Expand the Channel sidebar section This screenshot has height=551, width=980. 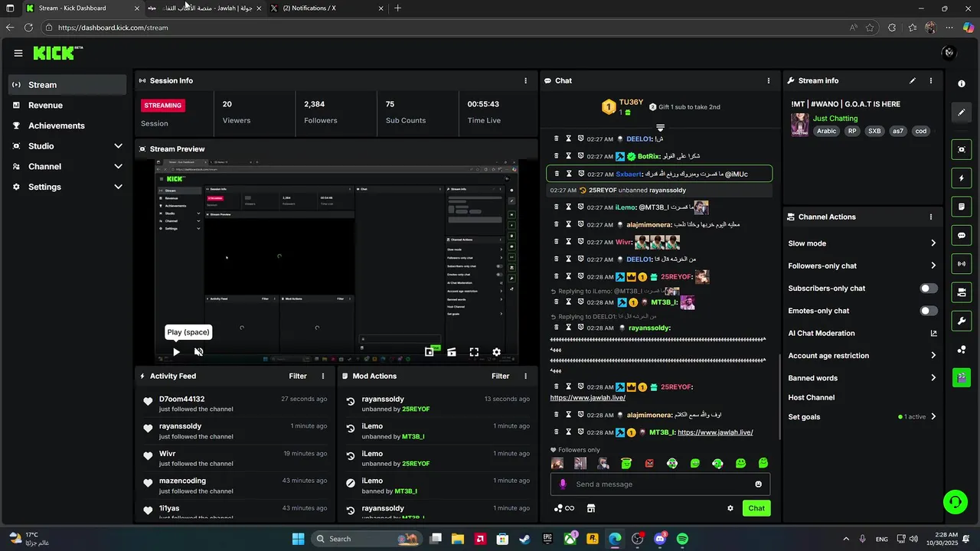pyautogui.click(x=118, y=166)
